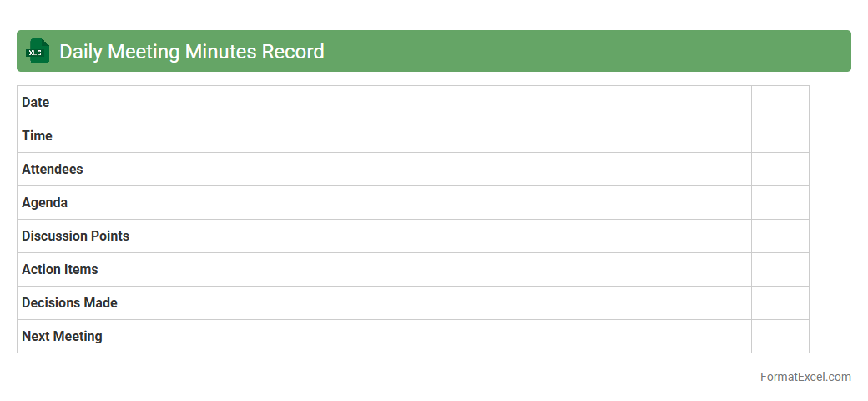Click the green header banner background
This screenshot has width=868, height=401.
[x=584, y=52]
